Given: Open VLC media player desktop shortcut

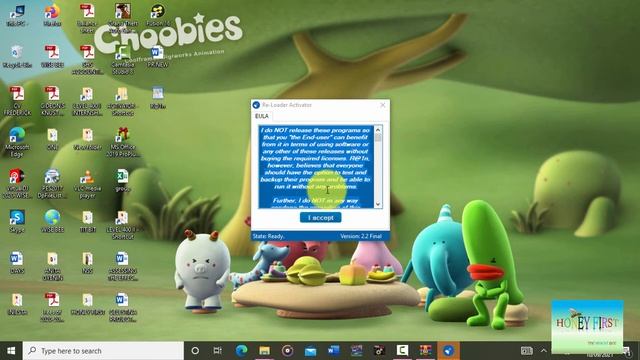Looking at the screenshot, I should tap(87, 184).
